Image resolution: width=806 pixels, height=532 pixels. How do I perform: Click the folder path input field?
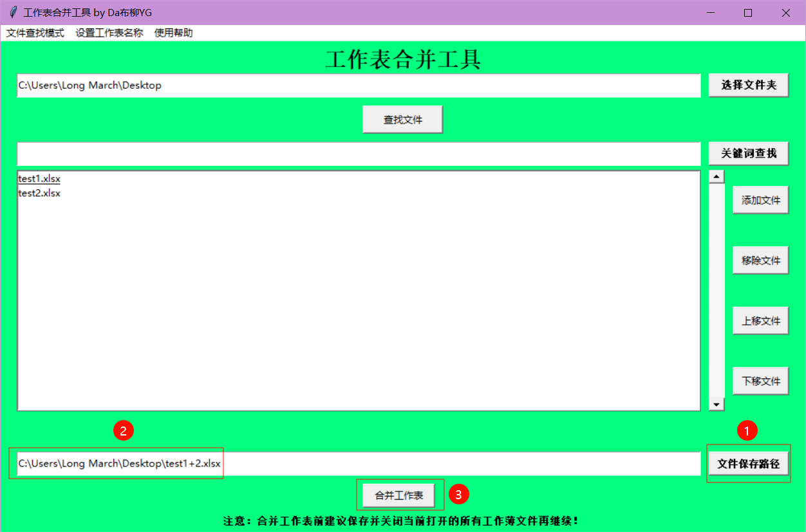click(x=358, y=86)
